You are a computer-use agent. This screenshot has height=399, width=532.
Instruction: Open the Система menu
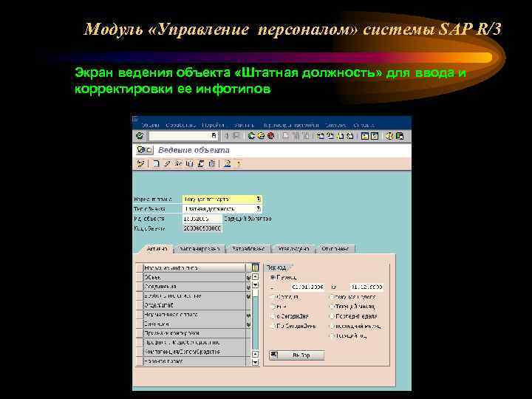[335, 125]
